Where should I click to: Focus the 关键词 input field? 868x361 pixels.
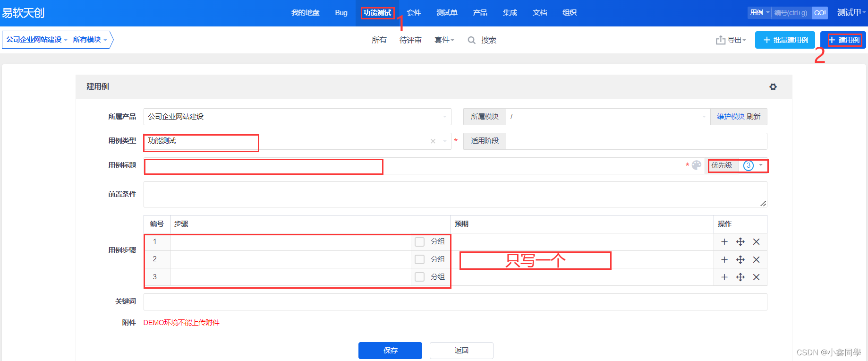point(455,302)
